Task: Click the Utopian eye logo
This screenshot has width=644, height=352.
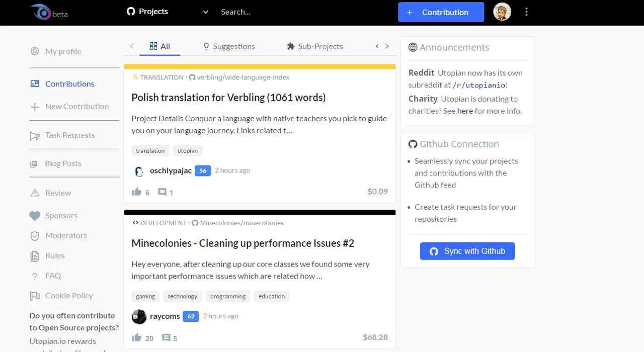Action: (x=40, y=12)
